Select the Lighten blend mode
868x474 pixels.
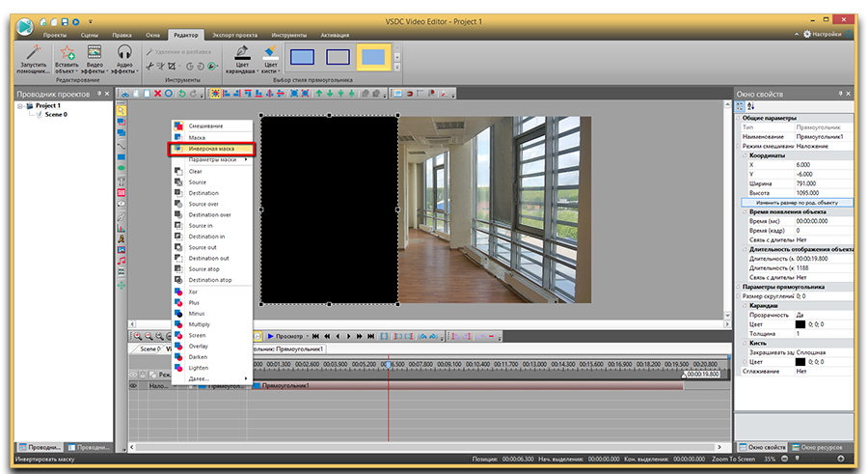coord(212,368)
